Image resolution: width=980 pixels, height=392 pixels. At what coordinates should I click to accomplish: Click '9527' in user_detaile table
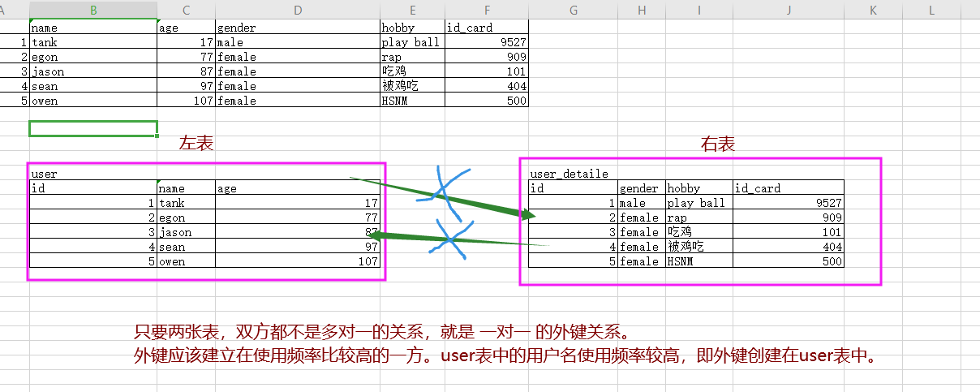point(789,203)
